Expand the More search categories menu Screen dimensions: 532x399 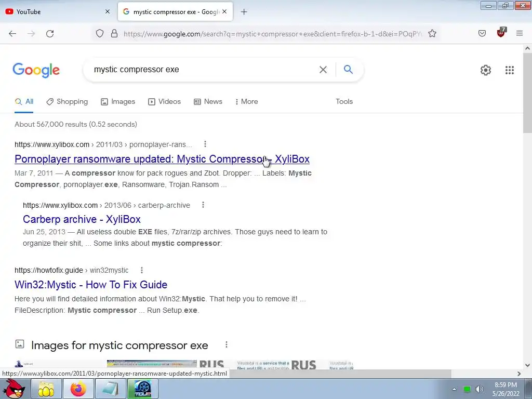click(x=247, y=102)
